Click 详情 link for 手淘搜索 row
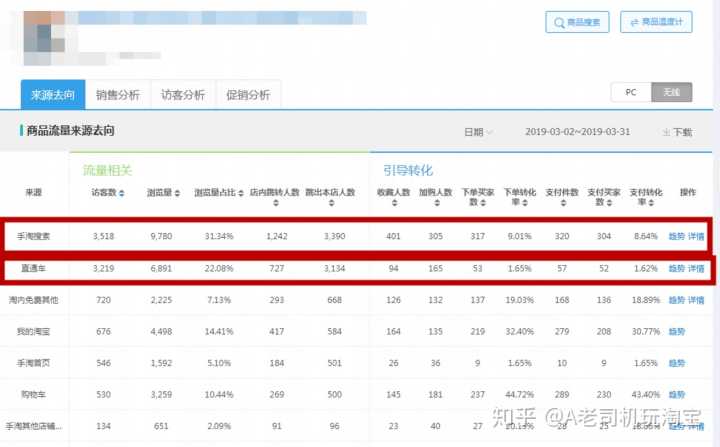The height and width of the screenshot is (447, 720). (696, 236)
